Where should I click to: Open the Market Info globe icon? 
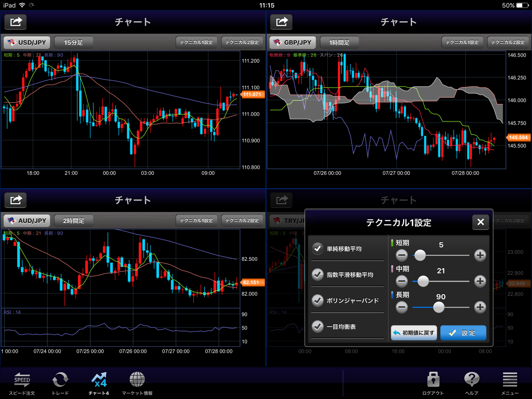pyautogui.click(x=137, y=380)
